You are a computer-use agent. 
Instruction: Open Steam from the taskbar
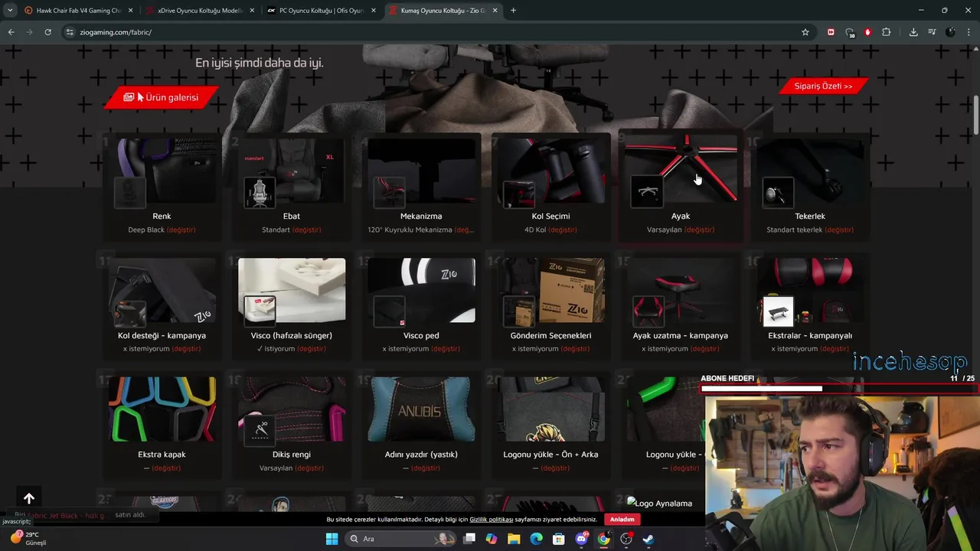(648, 539)
